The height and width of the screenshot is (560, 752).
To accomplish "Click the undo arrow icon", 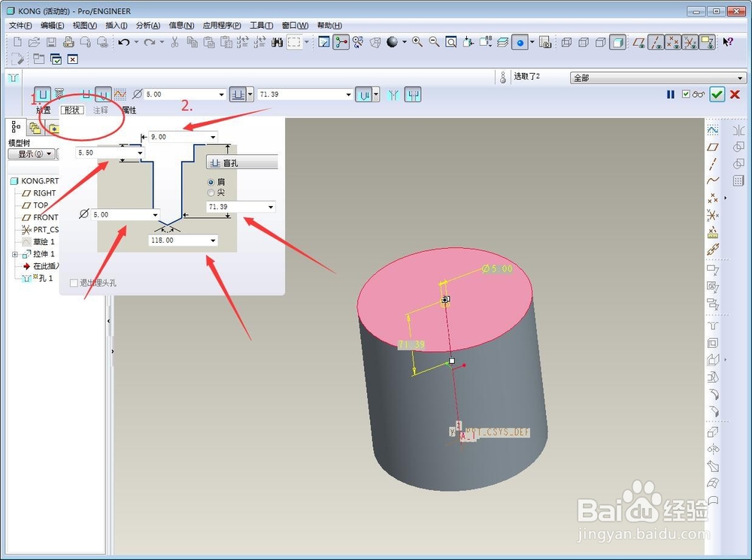I will pyautogui.click(x=124, y=42).
